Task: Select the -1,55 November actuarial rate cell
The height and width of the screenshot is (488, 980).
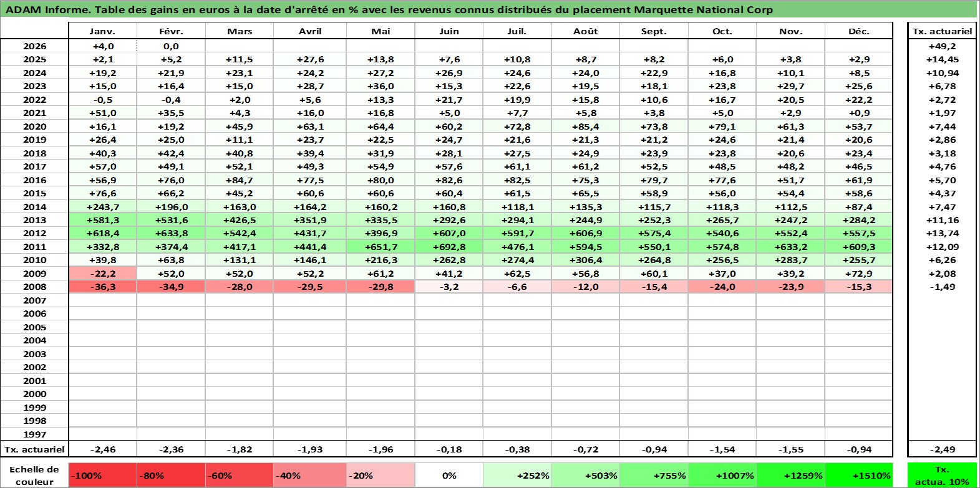Action: click(790, 449)
